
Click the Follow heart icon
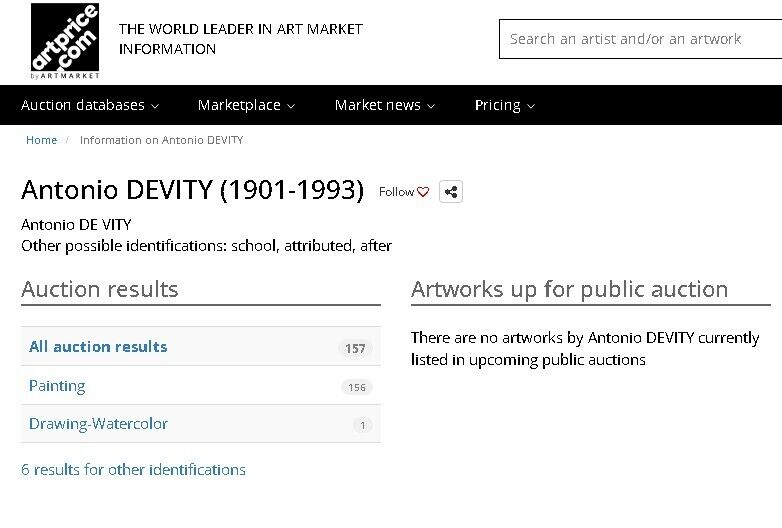pyautogui.click(x=423, y=192)
